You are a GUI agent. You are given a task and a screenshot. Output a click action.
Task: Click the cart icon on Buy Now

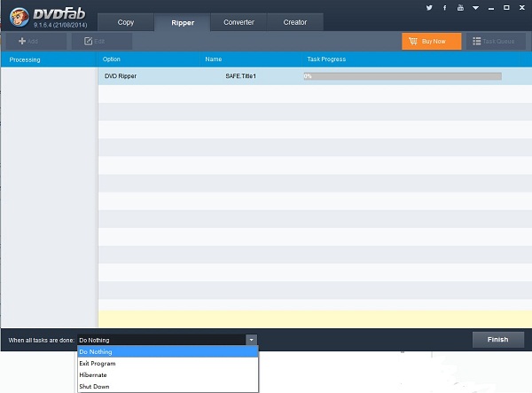coord(413,41)
